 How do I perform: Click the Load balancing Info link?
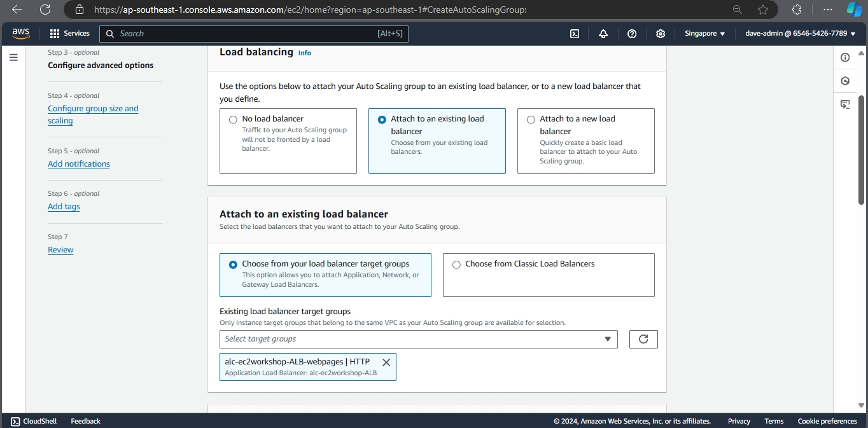point(305,53)
